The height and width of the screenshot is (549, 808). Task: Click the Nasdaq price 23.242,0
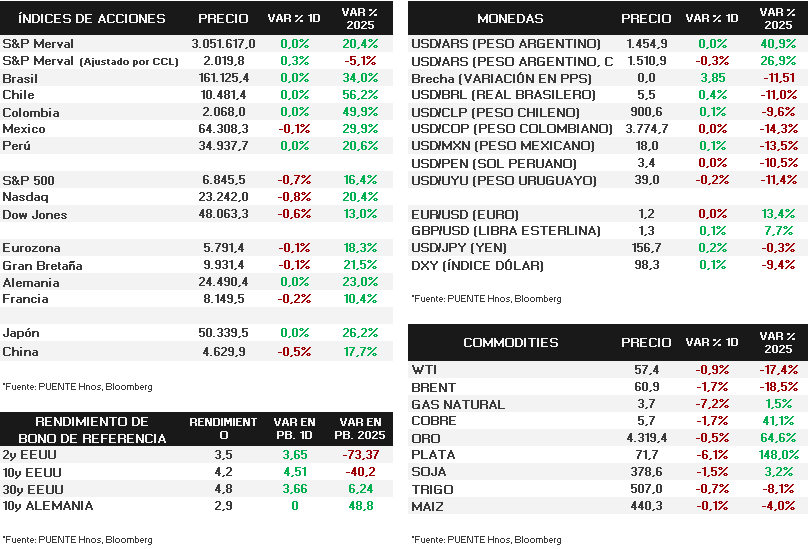pyautogui.click(x=224, y=197)
